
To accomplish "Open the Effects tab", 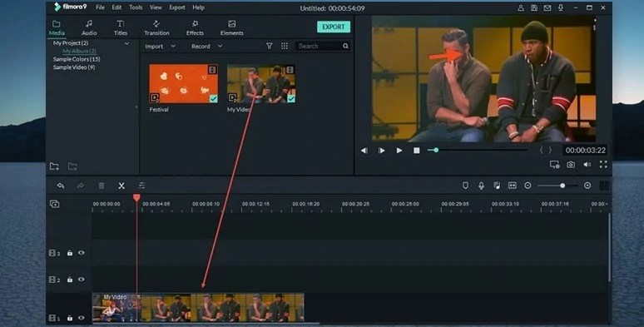I will pyautogui.click(x=195, y=28).
